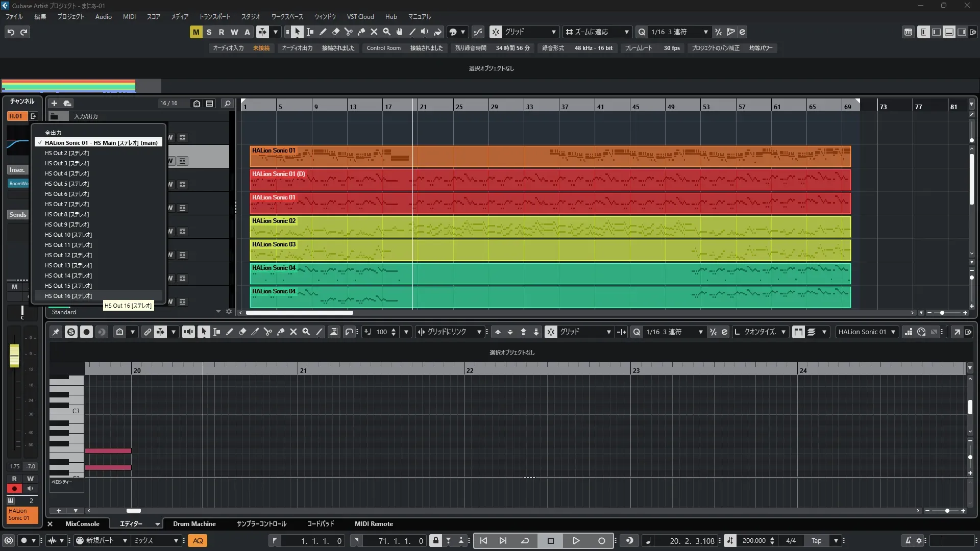
Task: Toggle the global Mute M button
Action: click(x=196, y=32)
